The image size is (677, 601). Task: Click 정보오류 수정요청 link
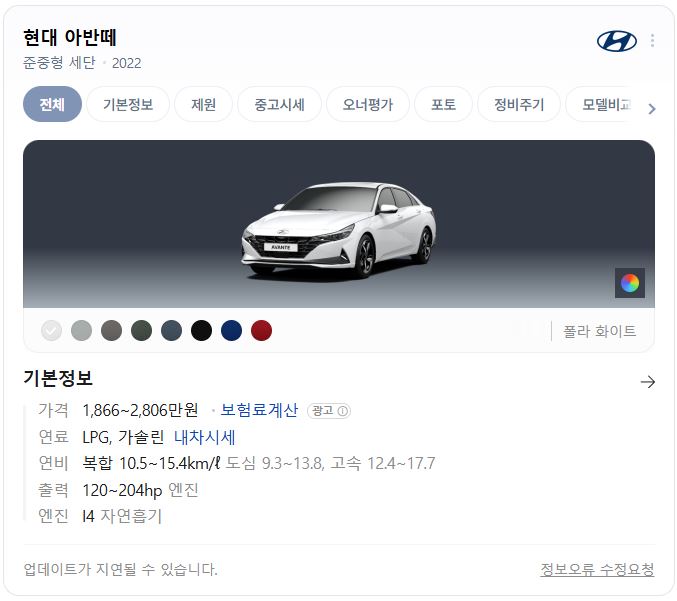click(597, 569)
